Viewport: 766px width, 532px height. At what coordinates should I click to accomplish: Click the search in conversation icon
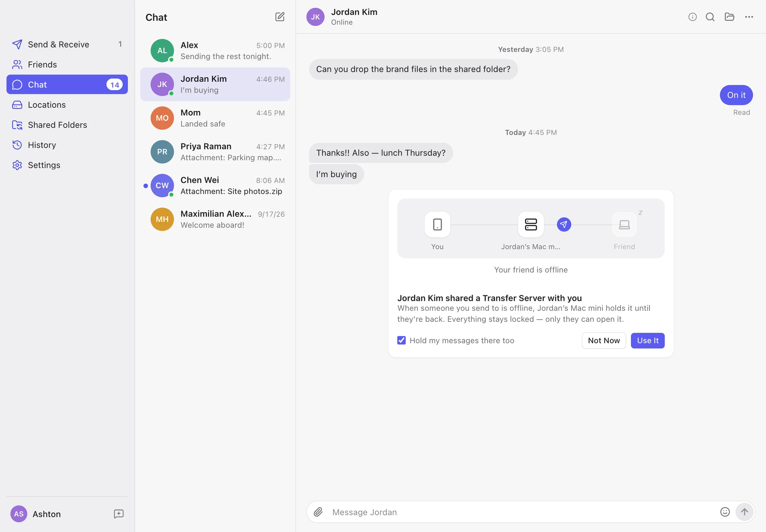click(710, 17)
